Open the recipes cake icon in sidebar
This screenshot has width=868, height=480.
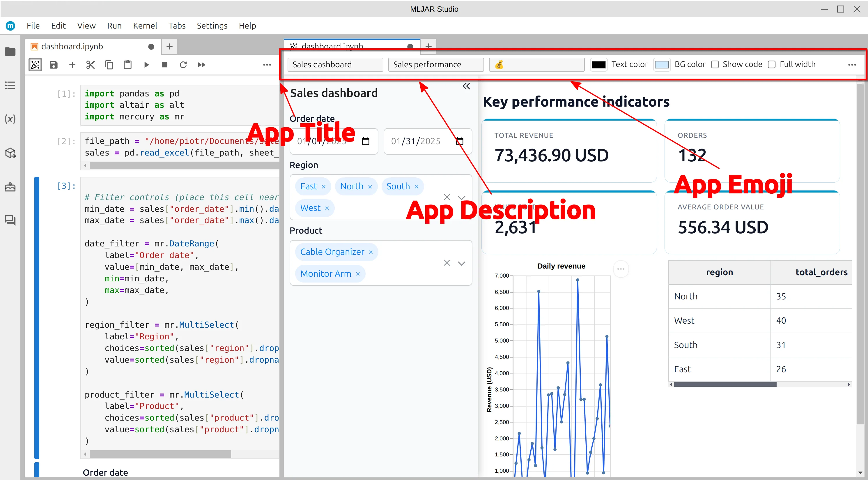click(10, 187)
